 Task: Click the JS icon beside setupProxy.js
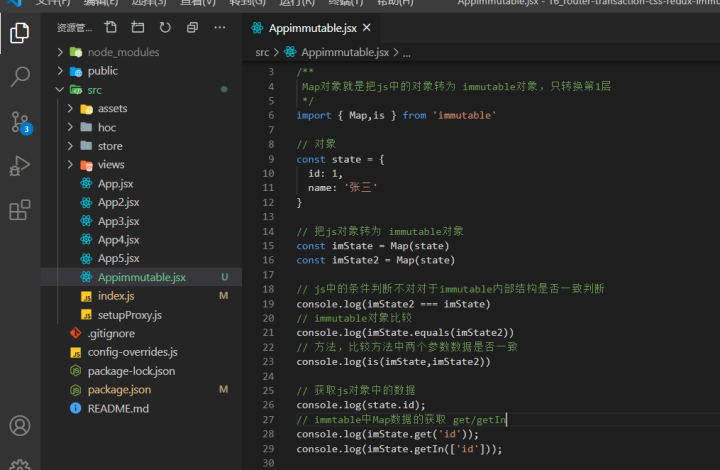[x=86, y=315]
